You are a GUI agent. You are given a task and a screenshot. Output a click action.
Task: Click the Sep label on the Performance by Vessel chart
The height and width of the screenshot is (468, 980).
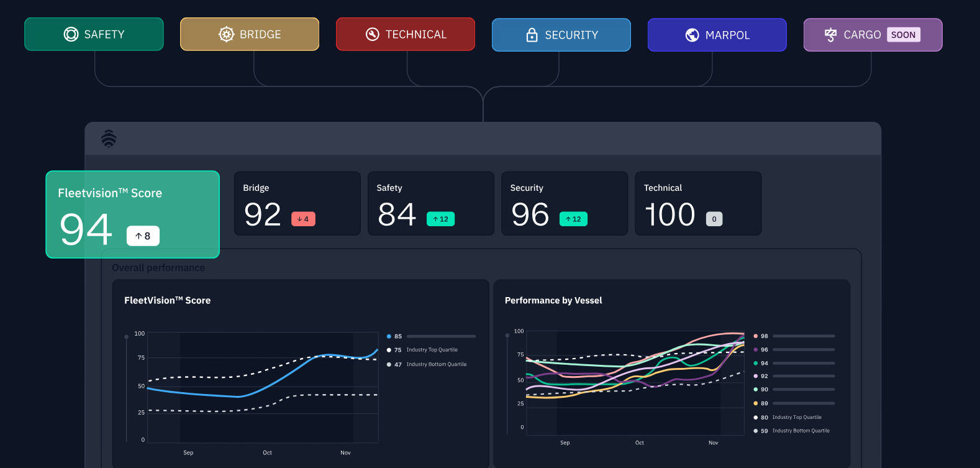coord(565,443)
